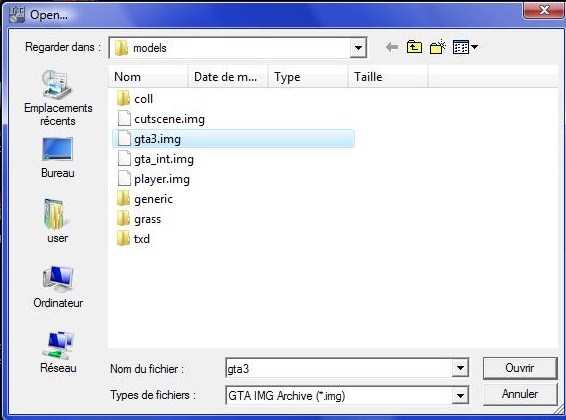This screenshot has width=566, height=420.
Task: Expand the Regarder dans folder dropdown
Action: tap(358, 48)
